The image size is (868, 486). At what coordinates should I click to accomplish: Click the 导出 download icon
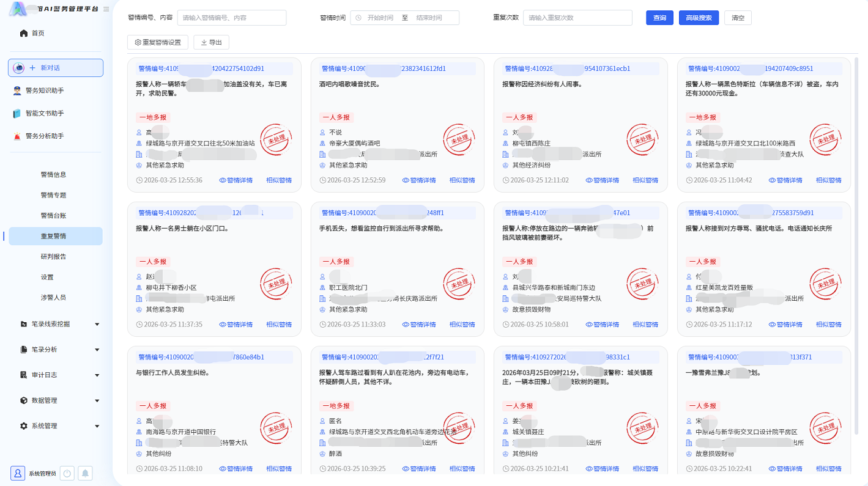204,42
